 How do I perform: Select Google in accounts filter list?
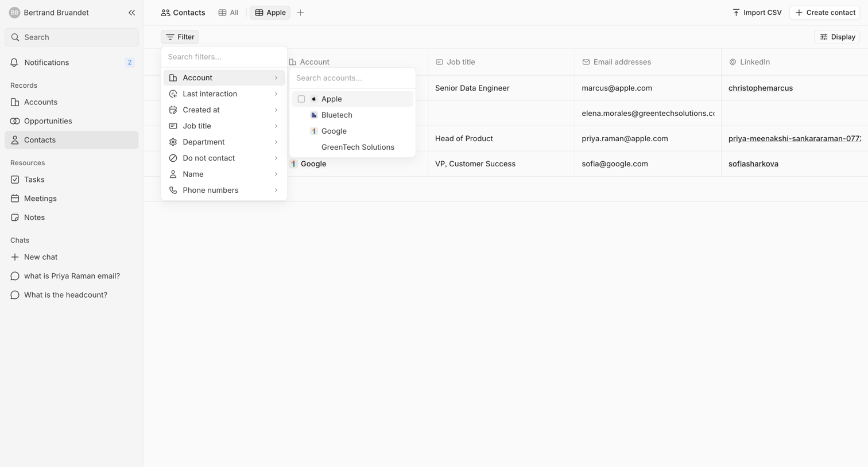coord(352,131)
